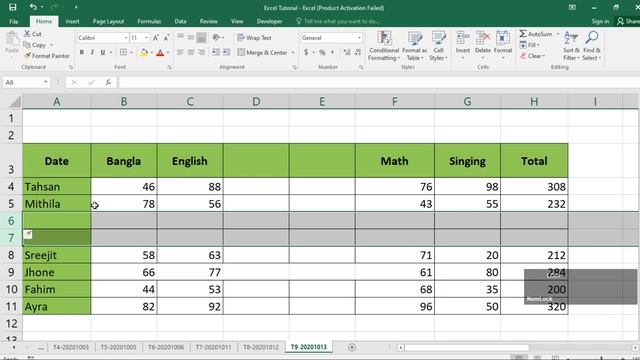Image resolution: width=640 pixels, height=360 pixels.
Task: Open Sort & Filter menu
Action: point(571,46)
